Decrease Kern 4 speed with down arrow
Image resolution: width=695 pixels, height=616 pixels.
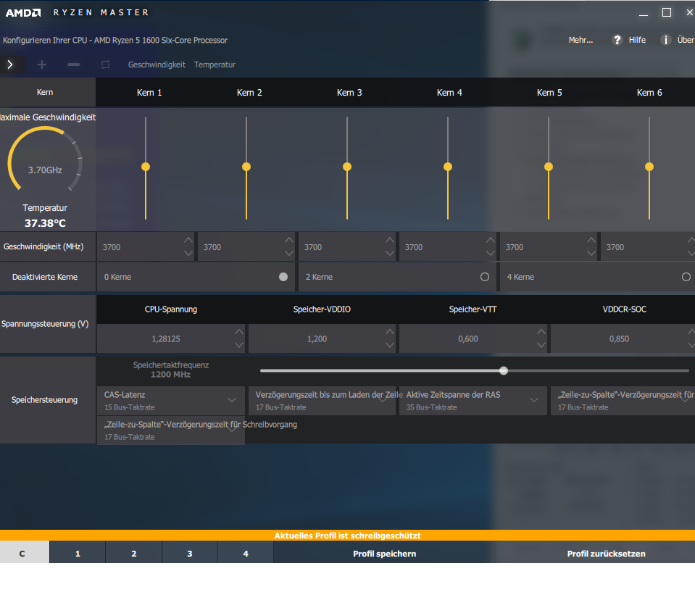tap(490, 254)
